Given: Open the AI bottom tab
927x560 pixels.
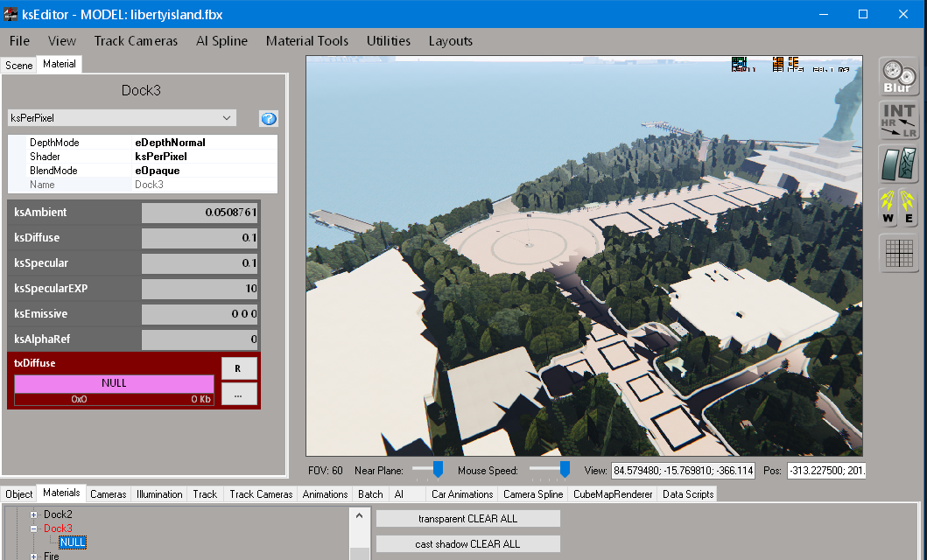Looking at the screenshot, I should 399,494.
